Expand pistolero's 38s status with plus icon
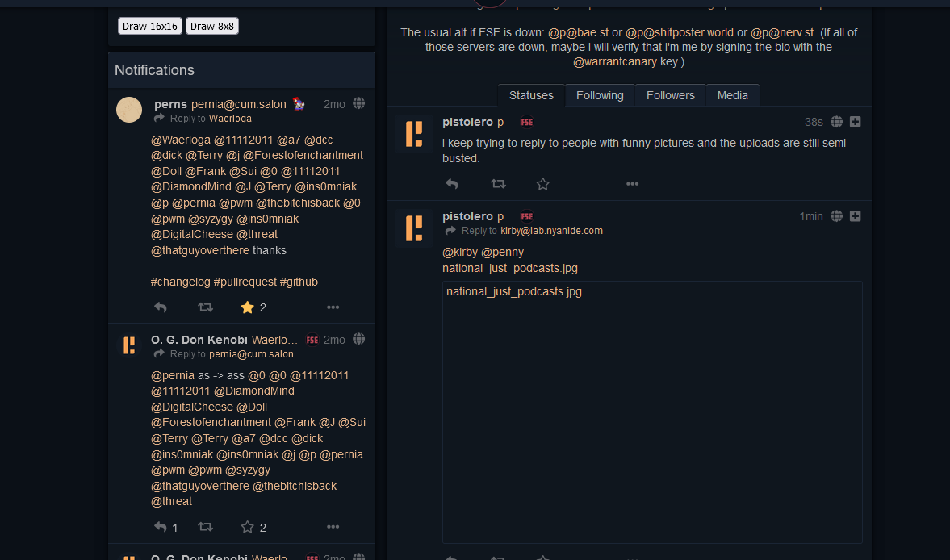This screenshot has width=950, height=560. pos(855,122)
